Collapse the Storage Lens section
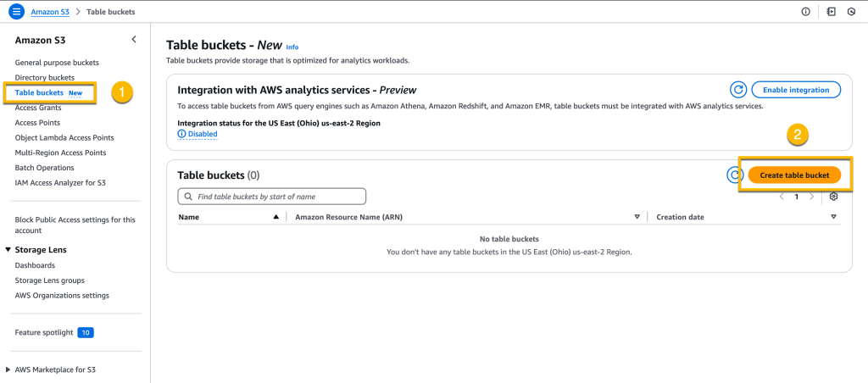The width and height of the screenshot is (868, 383). click(8, 250)
